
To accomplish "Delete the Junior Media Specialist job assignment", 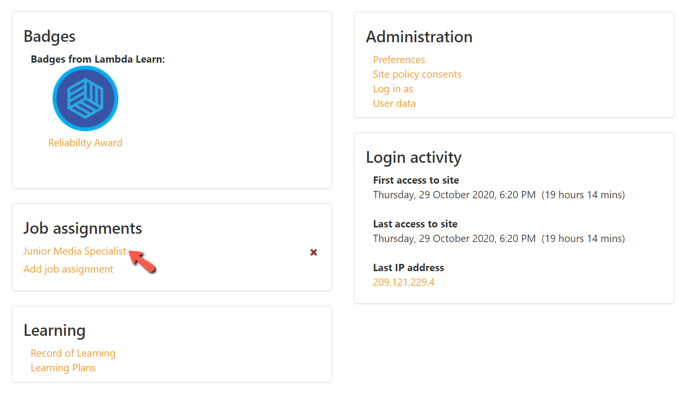I will coord(314,252).
